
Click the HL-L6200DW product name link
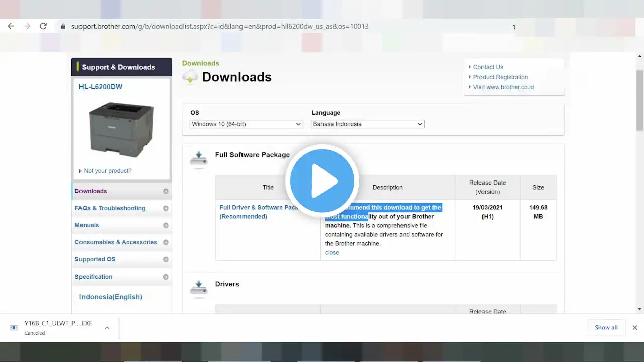coord(101,87)
